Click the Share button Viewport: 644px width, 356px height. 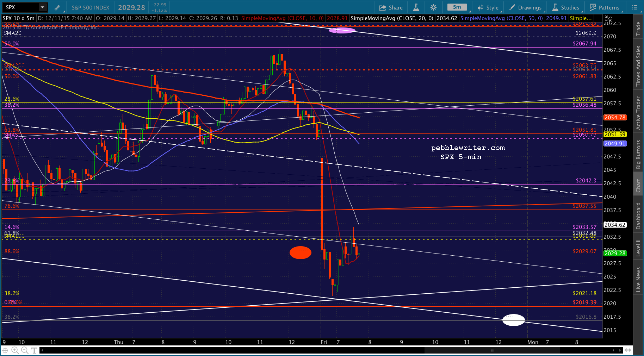[x=391, y=7]
